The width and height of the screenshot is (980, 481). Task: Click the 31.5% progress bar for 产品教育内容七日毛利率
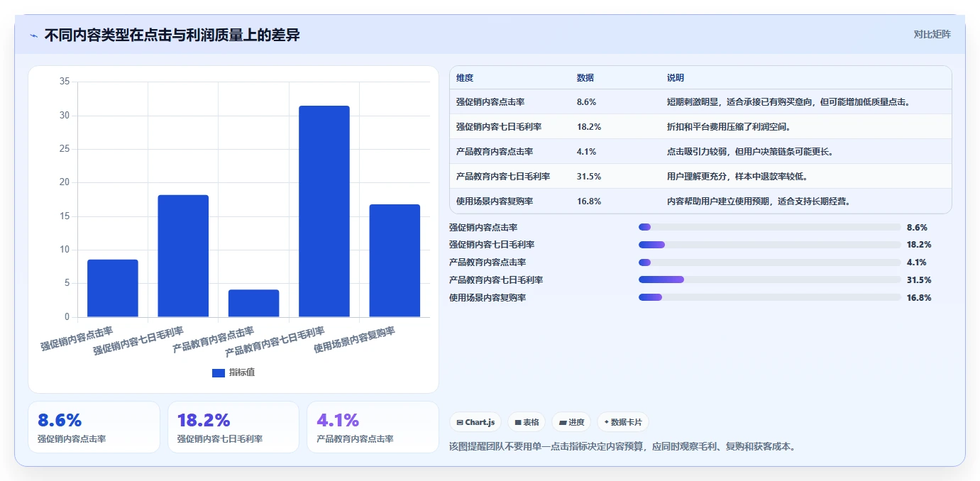pos(770,280)
